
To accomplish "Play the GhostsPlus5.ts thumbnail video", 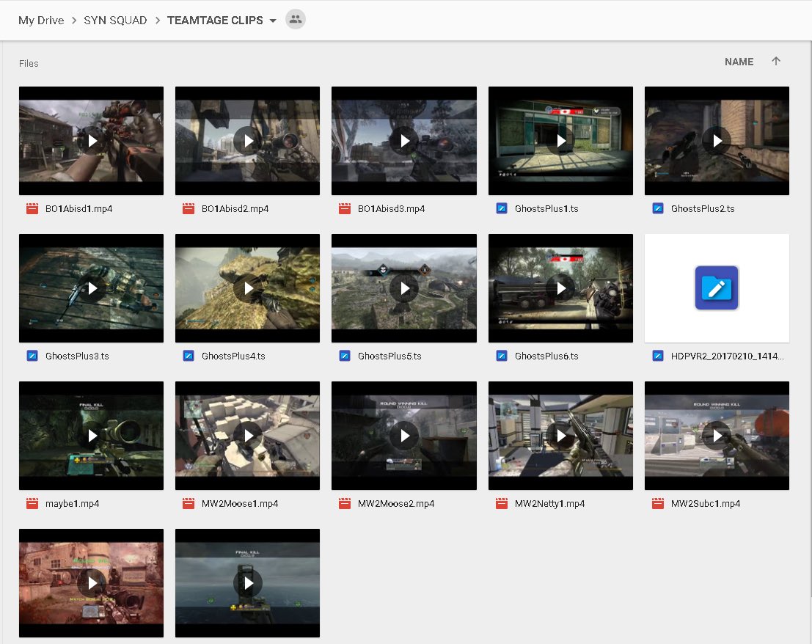I will click(x=404, y=288).
